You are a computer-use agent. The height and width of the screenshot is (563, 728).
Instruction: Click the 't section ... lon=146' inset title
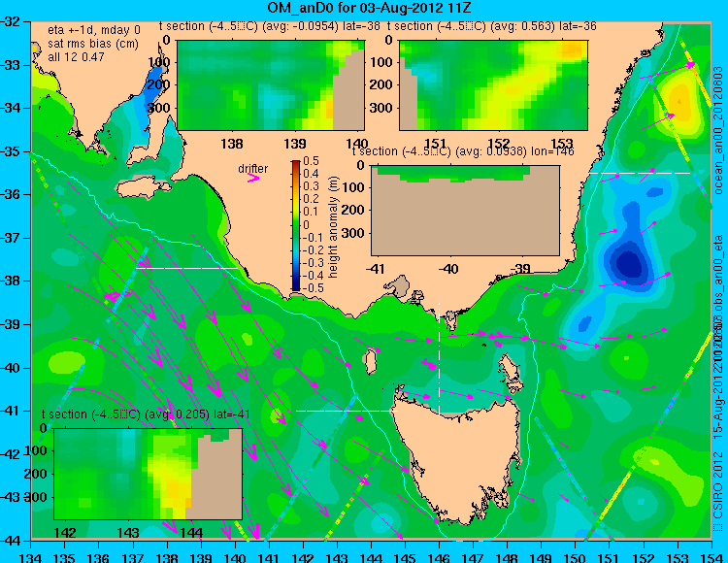[463, 151]
